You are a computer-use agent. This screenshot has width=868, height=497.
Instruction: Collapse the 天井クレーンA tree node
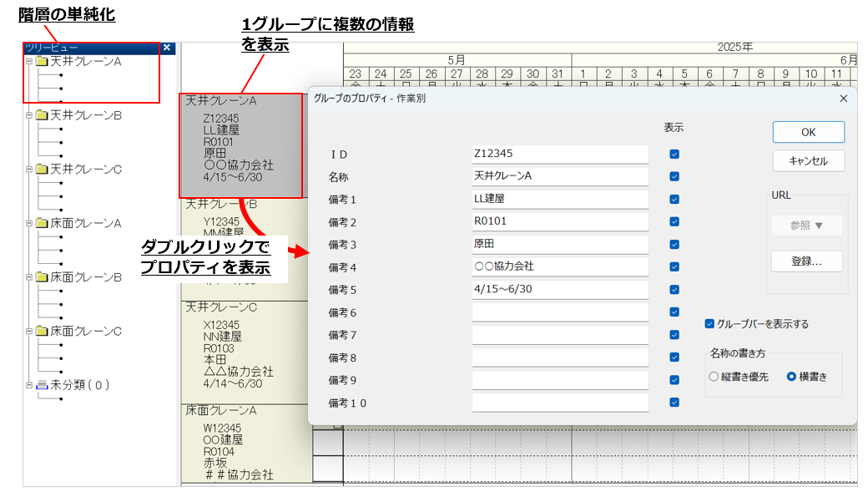point(29,61)
